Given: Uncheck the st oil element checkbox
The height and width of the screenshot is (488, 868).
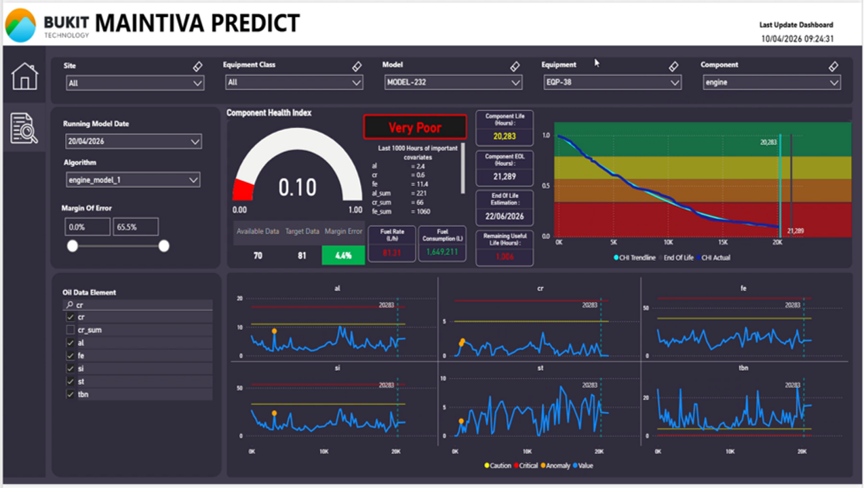Looking at the screenshot, I should (x=70, y=382).
